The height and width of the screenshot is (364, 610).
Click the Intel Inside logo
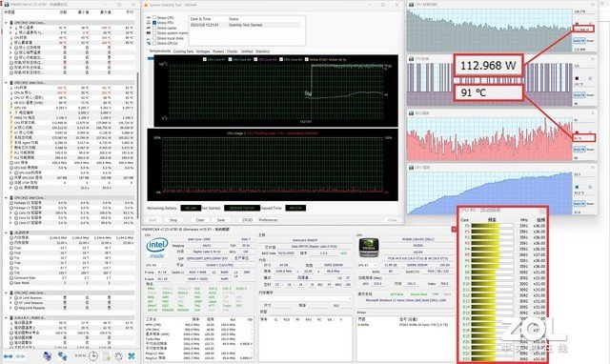tap(157, 249)
